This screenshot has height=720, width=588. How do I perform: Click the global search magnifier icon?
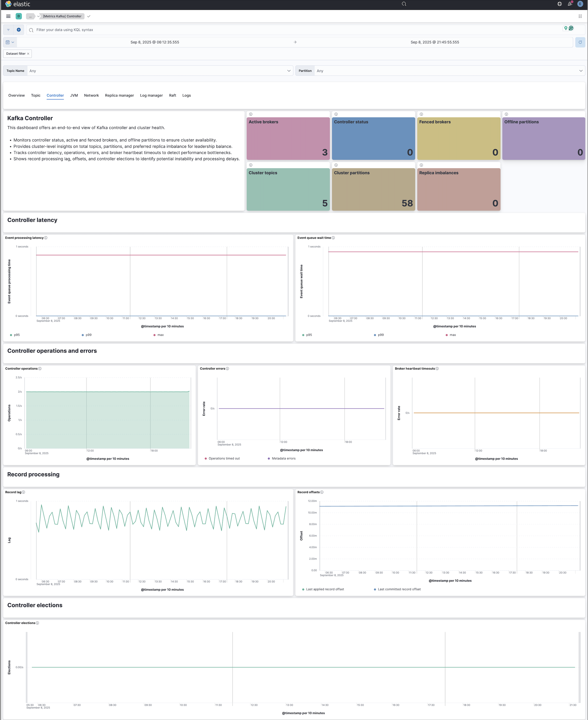click(x=404, y=4)
